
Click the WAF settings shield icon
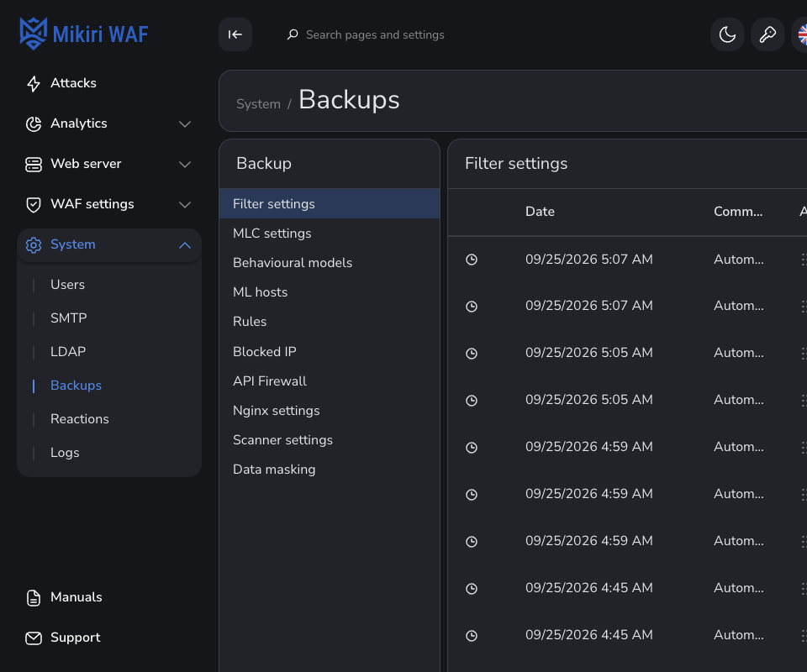pyautogui.click(x=34, y=205)
